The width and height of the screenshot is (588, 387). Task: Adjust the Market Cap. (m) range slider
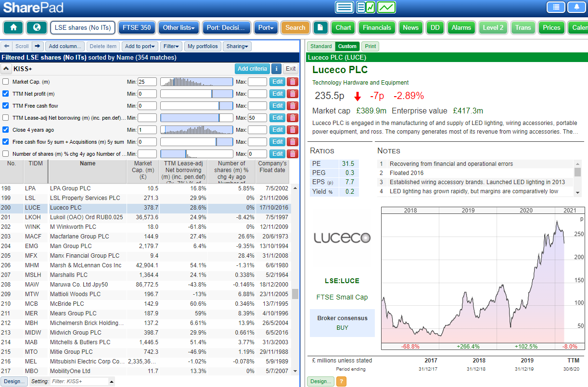pos(196,82)
